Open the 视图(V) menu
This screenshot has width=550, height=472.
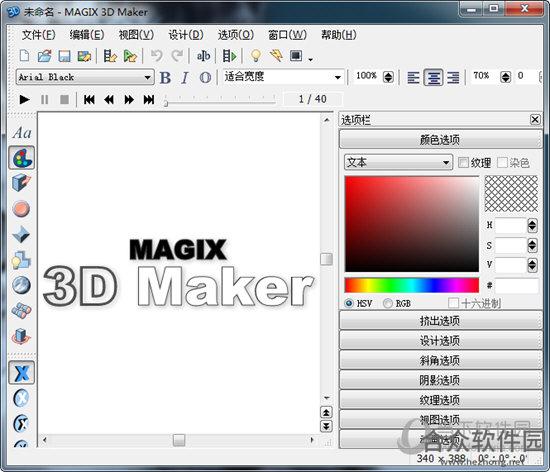tap(136, 35)
